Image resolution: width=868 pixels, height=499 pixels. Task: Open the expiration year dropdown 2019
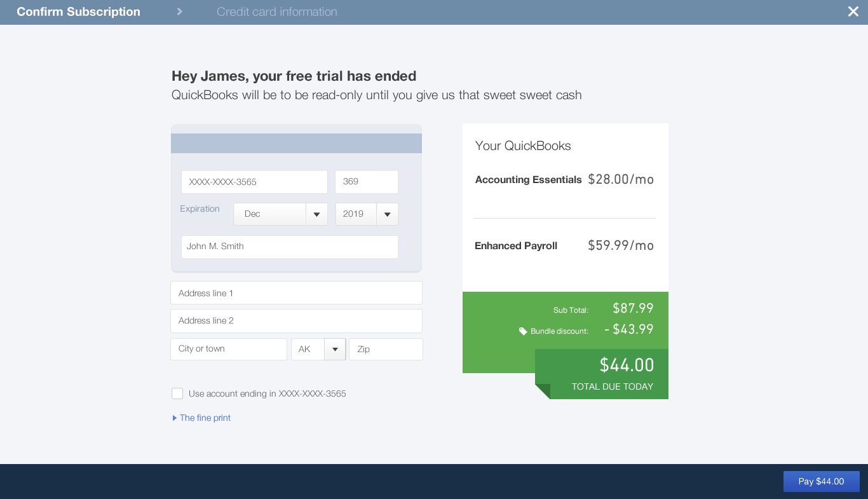coord(367,214)
